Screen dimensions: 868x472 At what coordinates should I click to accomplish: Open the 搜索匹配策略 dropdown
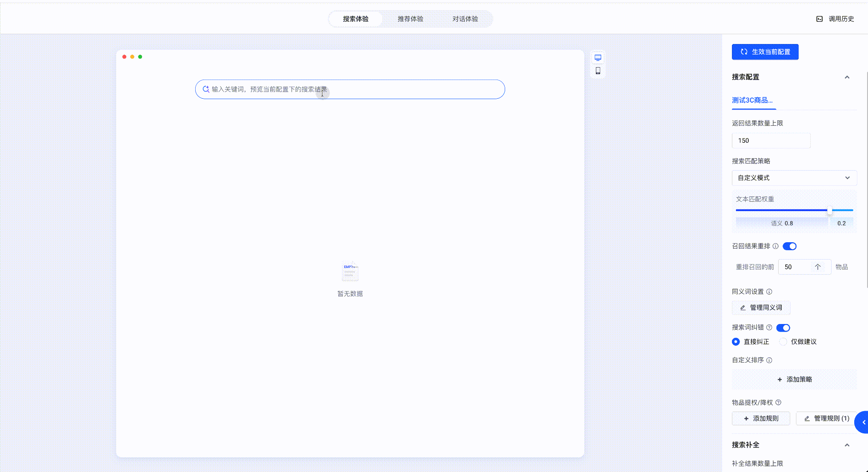click(x=794, y=178)
